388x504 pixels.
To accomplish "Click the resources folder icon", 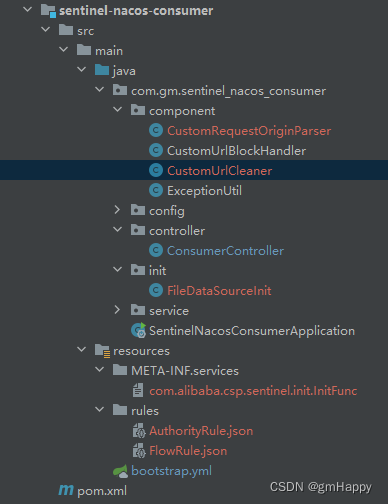I will 102,351.
